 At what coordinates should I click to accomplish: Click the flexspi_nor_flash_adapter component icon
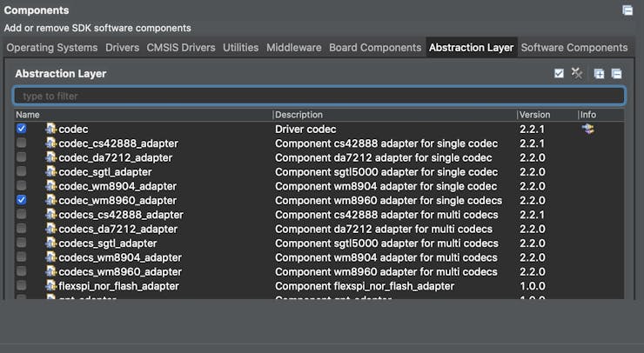[x=51, y=286]
